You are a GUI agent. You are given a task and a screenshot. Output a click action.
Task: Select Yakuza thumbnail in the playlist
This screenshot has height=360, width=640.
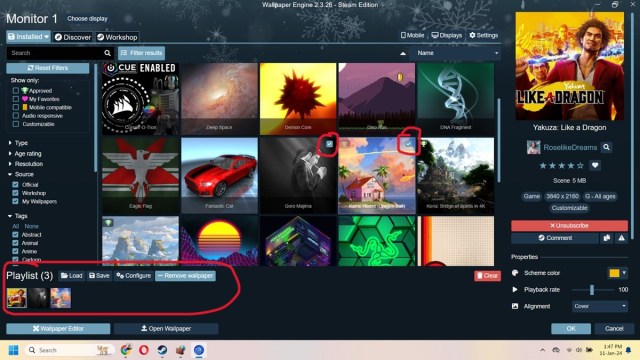(x=17, y=298)
